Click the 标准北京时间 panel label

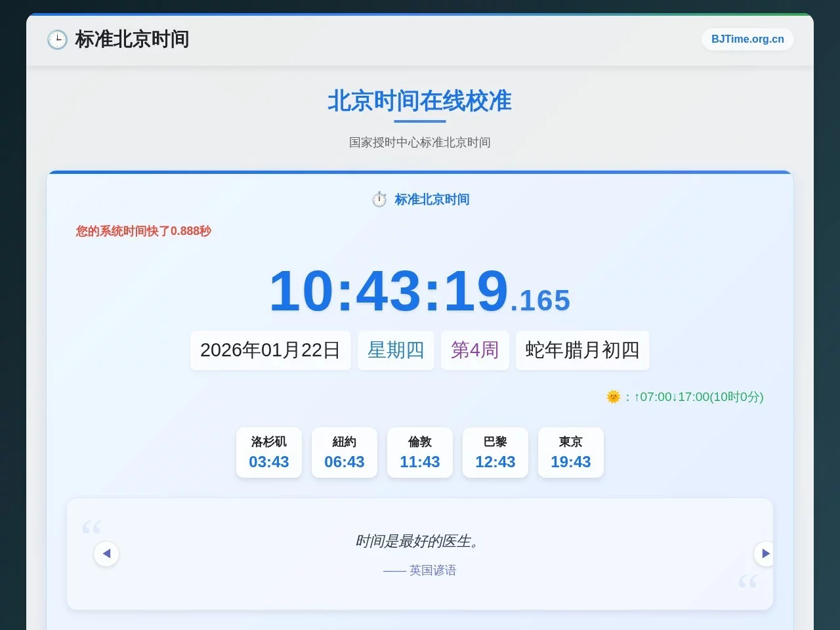click(431, 199)
